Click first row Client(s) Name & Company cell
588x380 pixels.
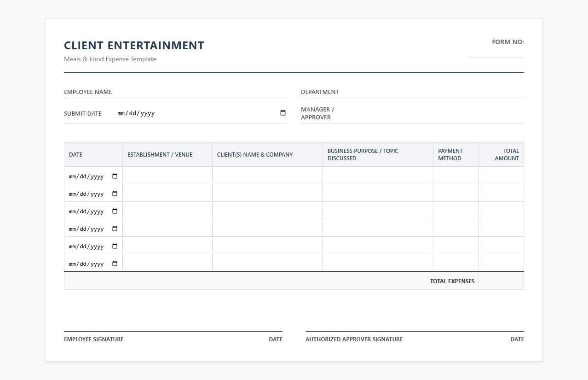pos(267,175)
